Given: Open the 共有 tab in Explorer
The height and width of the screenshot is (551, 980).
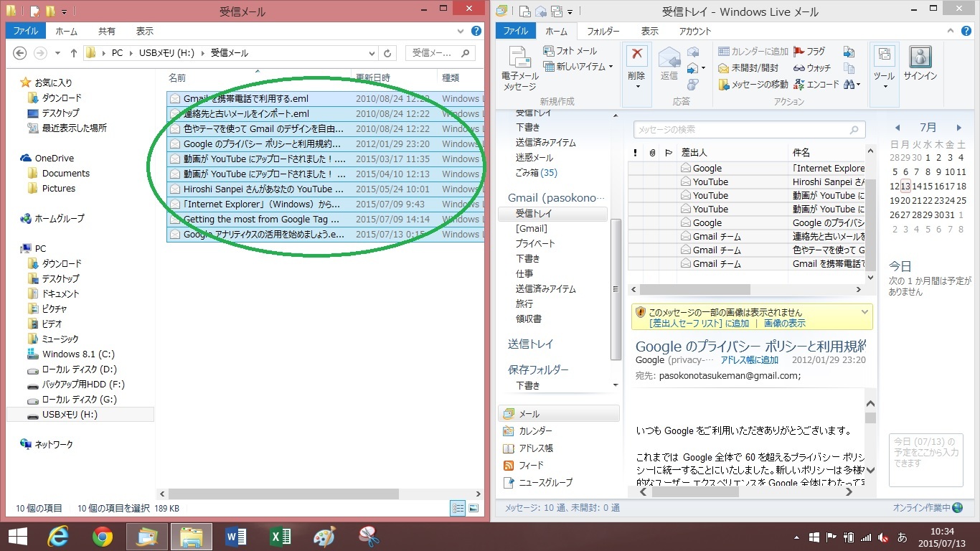Looking at the screenshot, I should tap(107, 32).
